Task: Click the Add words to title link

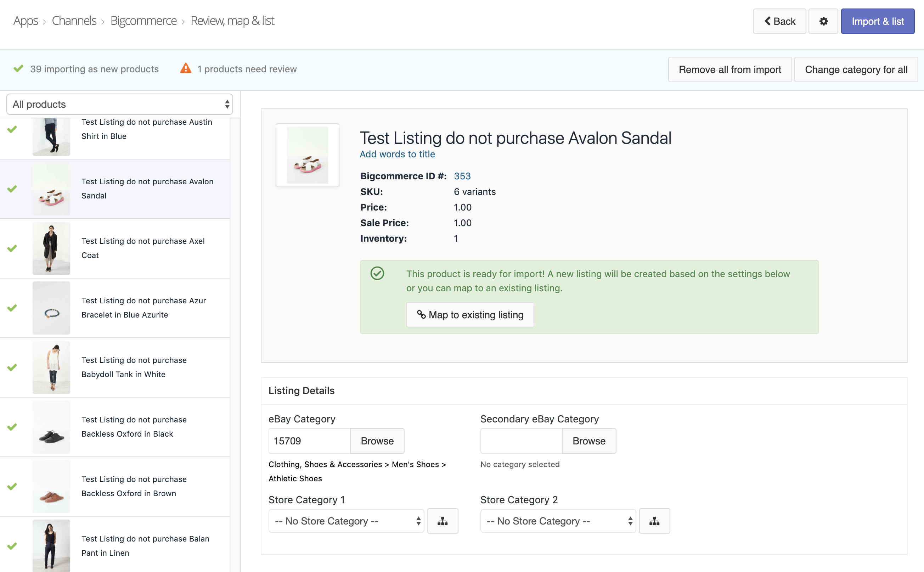Action: [397, 154]
